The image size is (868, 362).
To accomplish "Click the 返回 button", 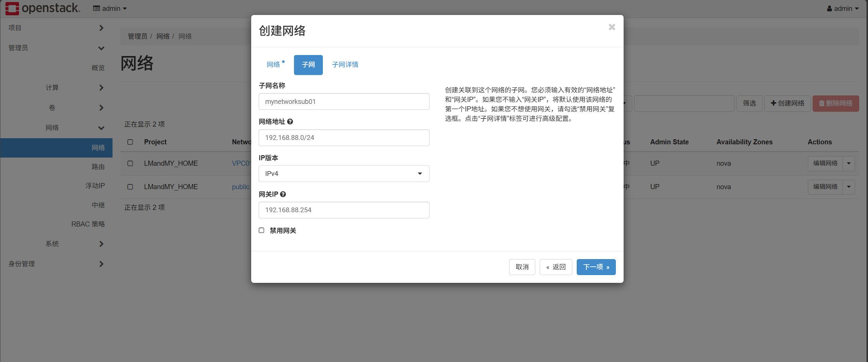I will 556,267.
